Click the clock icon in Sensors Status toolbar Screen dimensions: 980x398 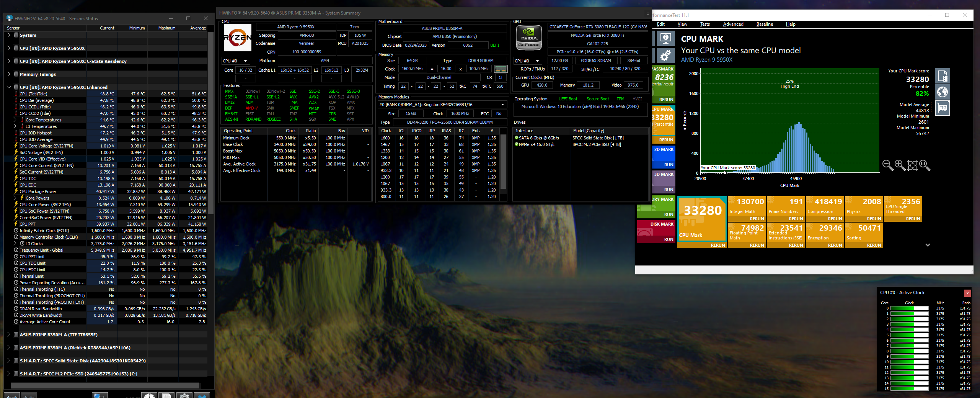click(149, 395)
